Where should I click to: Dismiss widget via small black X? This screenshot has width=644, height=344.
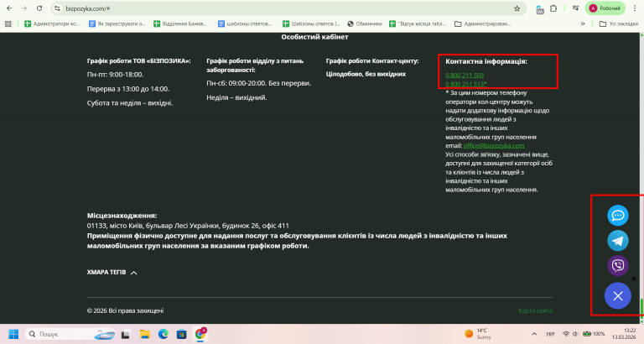(x=634, y=279)
